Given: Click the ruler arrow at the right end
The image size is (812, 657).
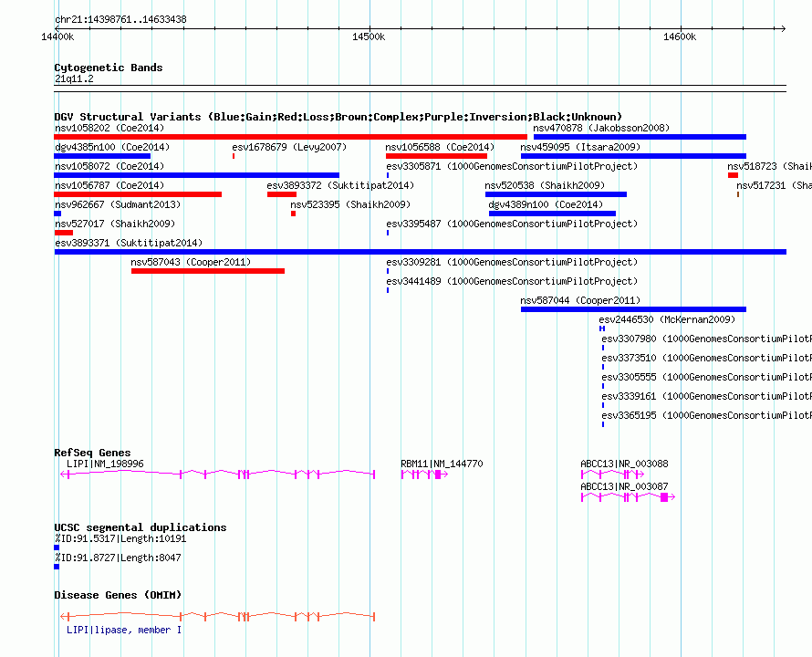Looking at the screenshot, I should click(x=783, y=28).
